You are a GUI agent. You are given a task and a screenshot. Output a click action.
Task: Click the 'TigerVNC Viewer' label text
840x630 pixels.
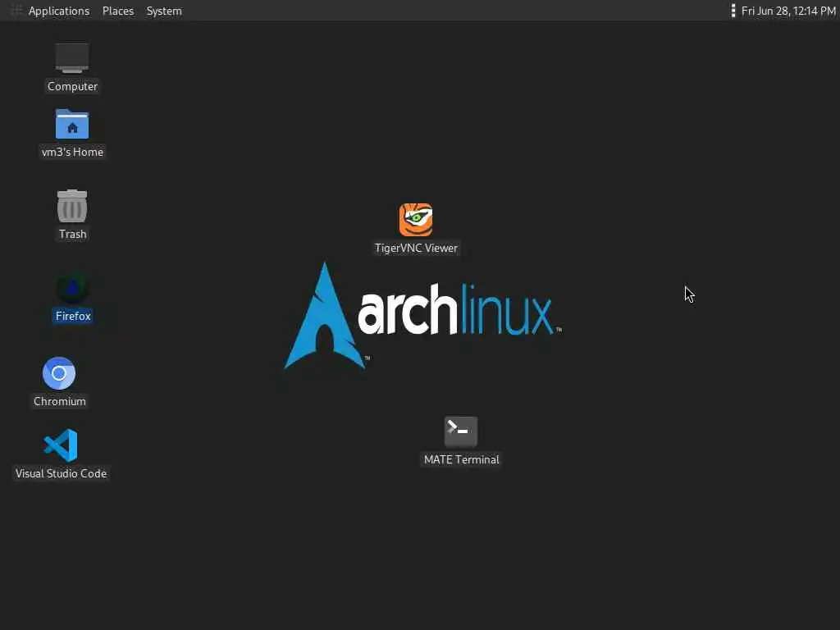[x=416, y=248]
